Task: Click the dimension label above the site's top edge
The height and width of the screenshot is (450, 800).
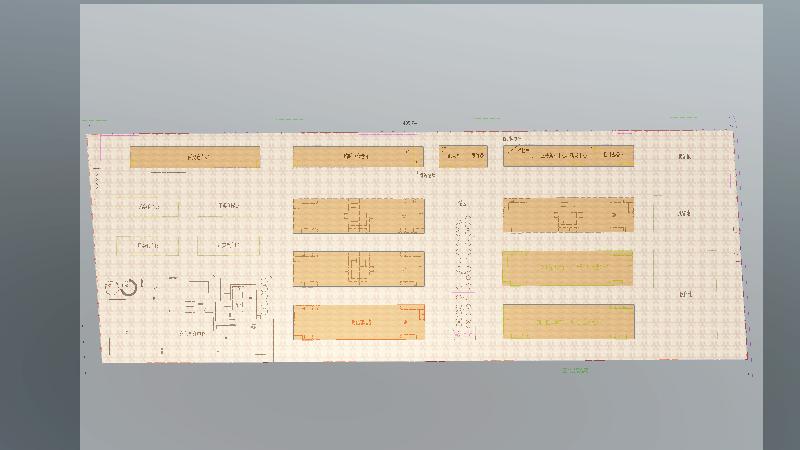Action: [x=409, y=123]
